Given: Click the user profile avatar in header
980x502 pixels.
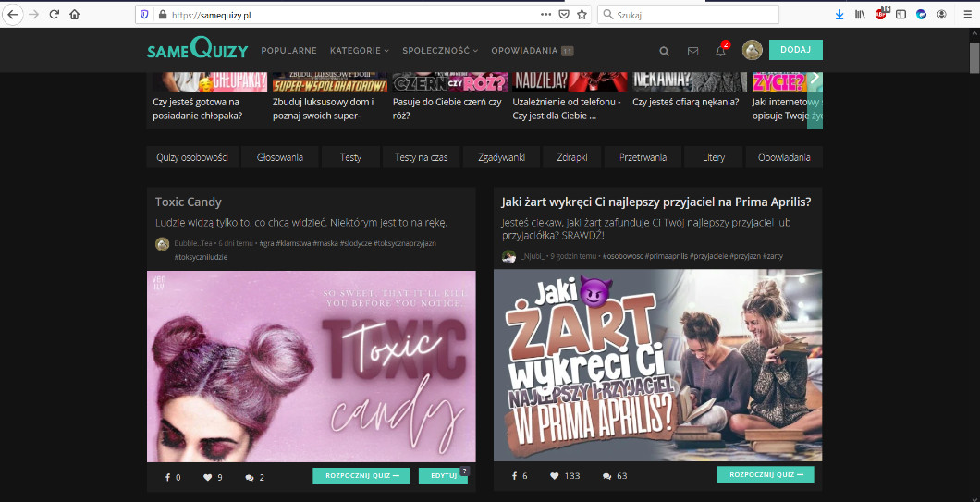Looking at the screenshot, I should pos(752,50).
